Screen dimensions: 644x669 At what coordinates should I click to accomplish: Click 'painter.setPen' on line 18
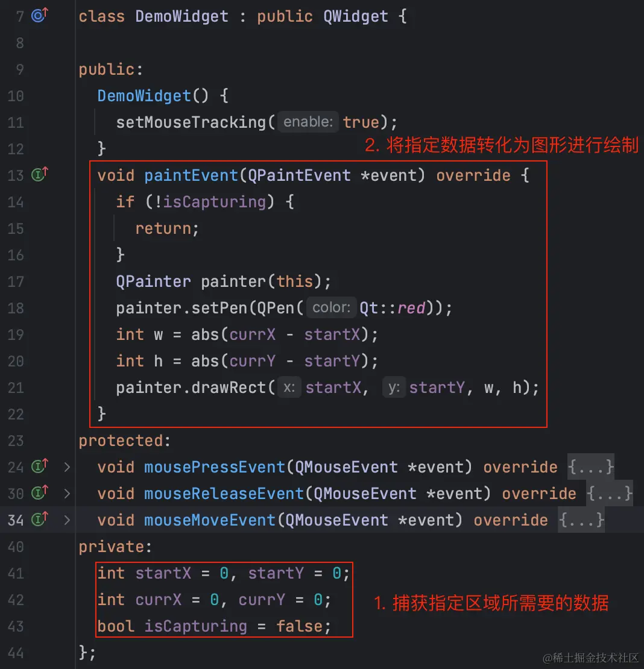pyautogui.click(x=182, y=308)
